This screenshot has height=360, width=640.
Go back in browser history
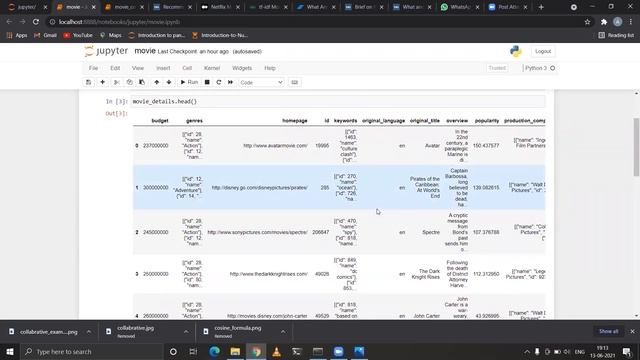[x=9, y=22]
